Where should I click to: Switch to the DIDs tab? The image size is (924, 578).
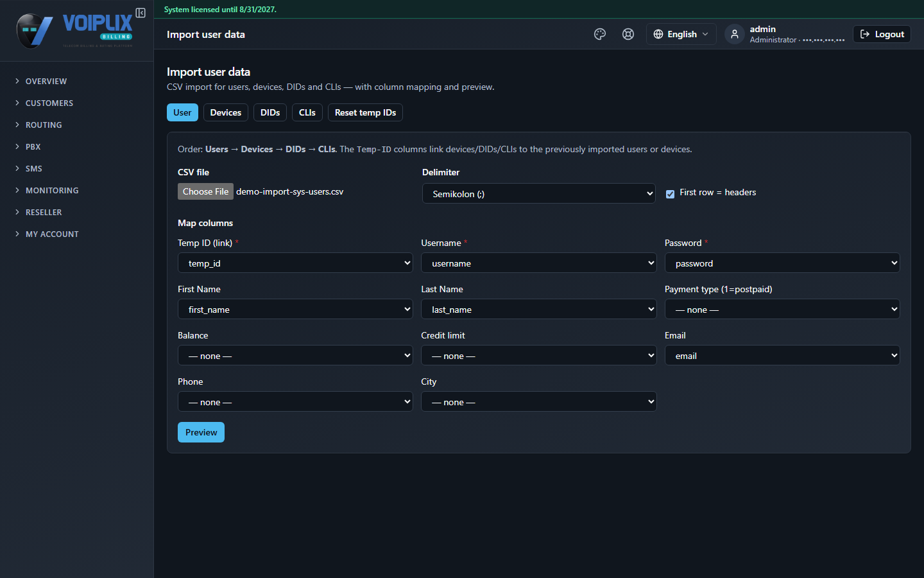[x=270, y=112]
